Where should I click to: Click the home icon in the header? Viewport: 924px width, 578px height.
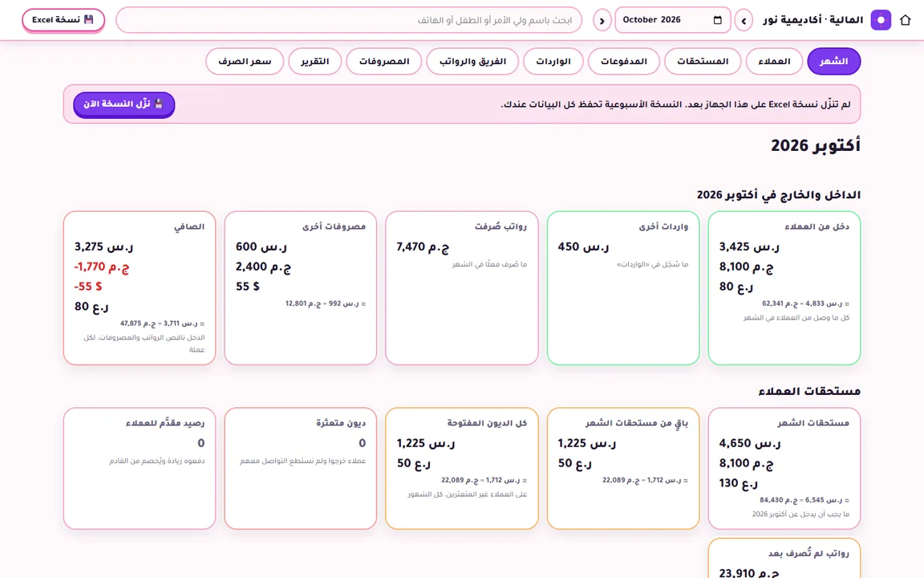905,20
